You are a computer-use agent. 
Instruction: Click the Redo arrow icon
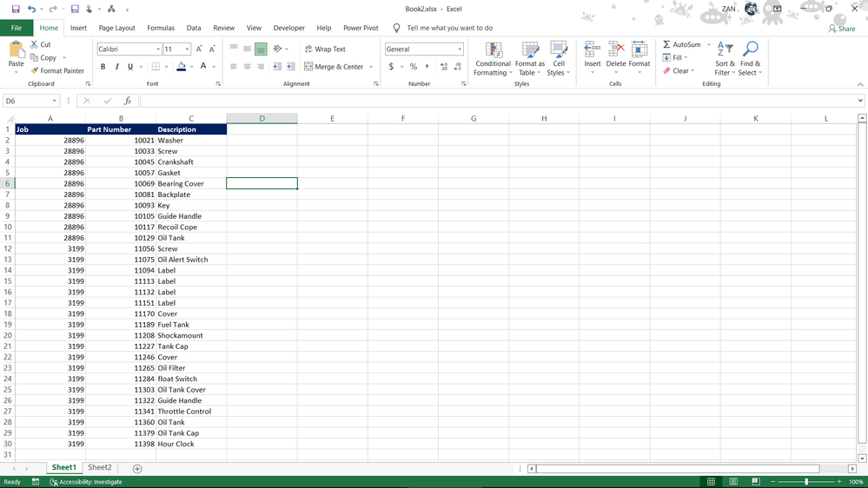click(53, 9)
